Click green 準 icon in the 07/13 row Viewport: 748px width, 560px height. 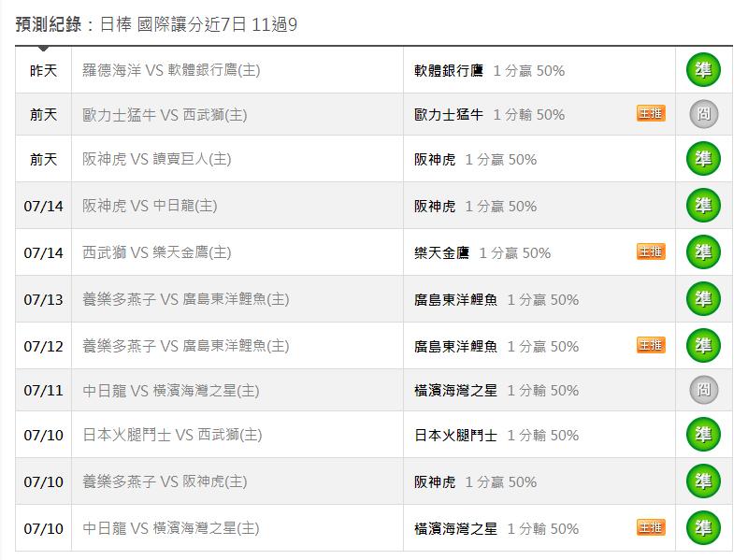[x=703, y=299]
